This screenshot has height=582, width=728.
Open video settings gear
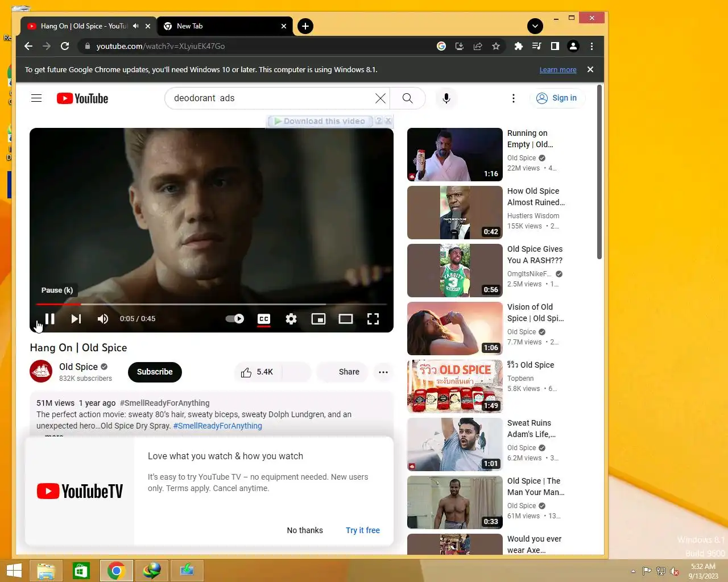coord(291,319)
